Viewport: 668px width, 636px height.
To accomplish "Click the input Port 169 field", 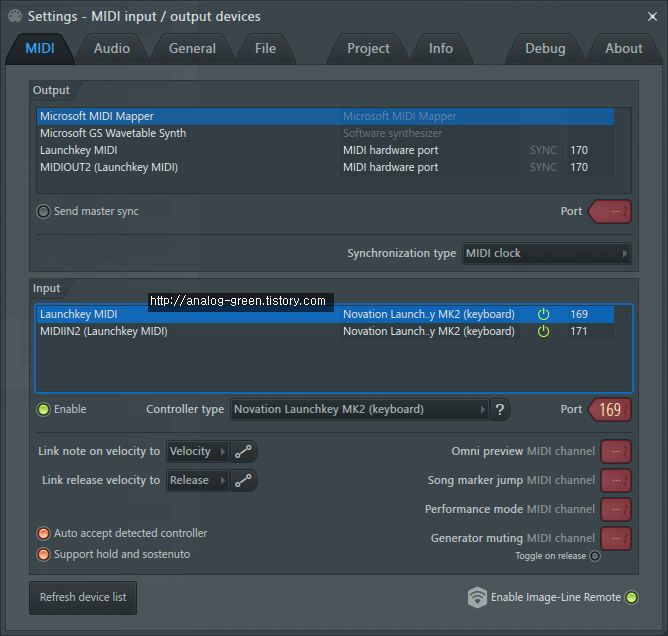I will pos(610,410).
